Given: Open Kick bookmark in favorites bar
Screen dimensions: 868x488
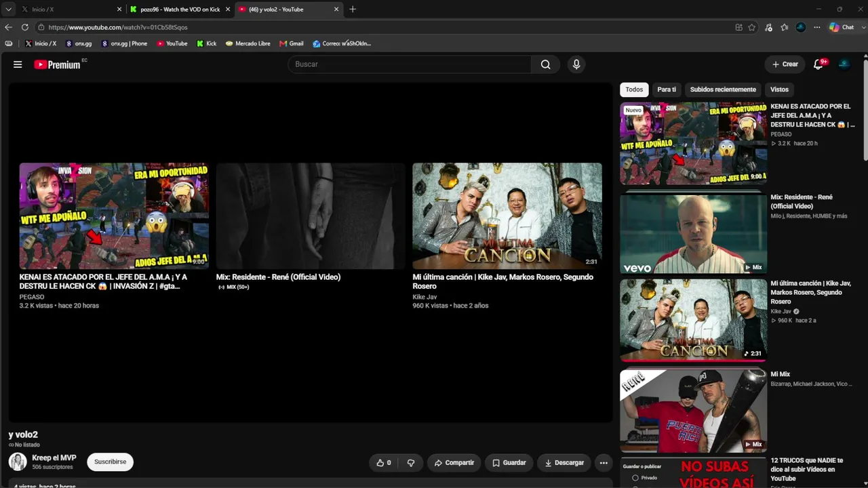Looking at the screenshot, I should point(207,43).
